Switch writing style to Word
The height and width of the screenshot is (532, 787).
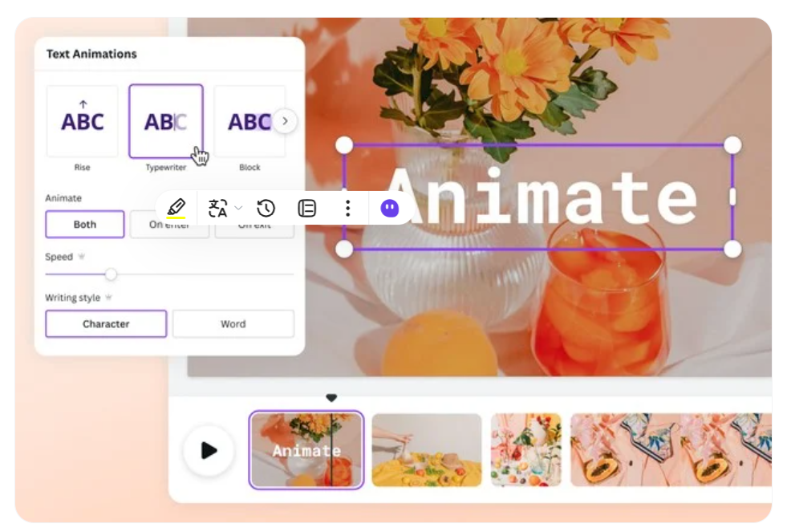coord(233,324)
